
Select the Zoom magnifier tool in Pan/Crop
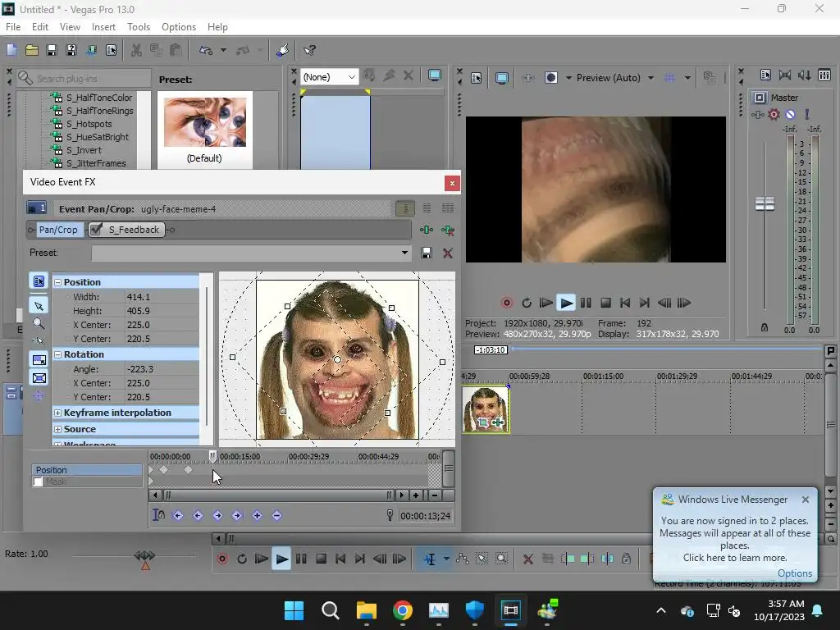pyautogui.click(x=39, y=323)
